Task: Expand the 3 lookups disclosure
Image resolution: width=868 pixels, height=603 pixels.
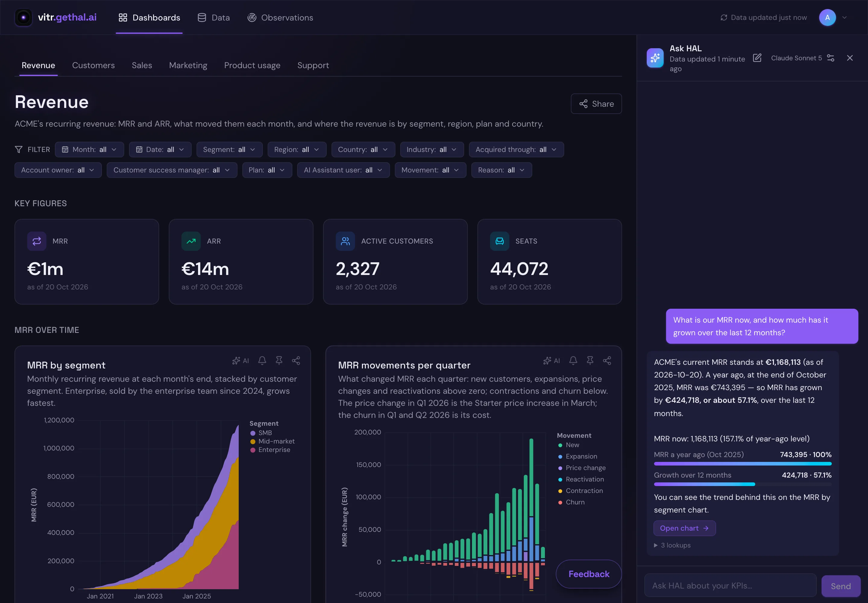Action: coord(672,545)
